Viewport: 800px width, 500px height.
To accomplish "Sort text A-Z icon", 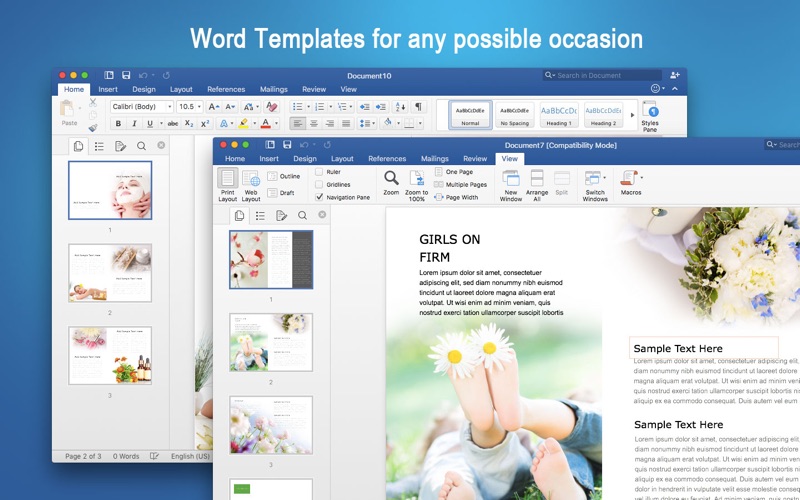I will [400, 107].
